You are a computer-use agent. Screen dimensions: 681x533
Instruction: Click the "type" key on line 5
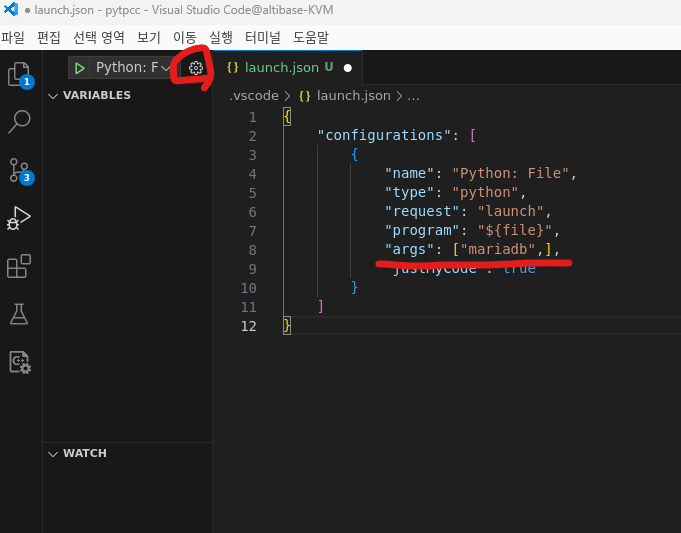coord(409,192)
